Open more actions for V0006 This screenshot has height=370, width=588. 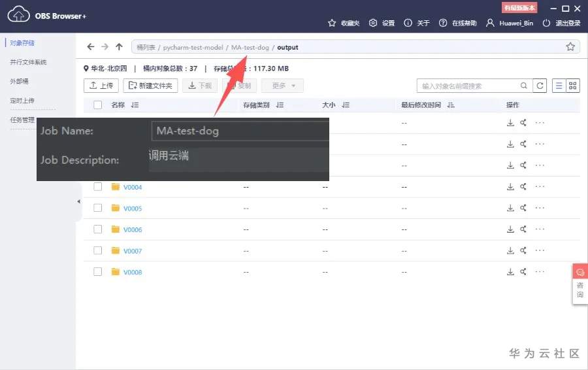click(x=539, y=229)
